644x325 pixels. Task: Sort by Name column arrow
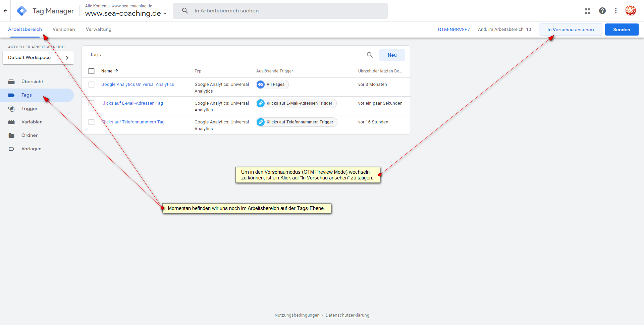(116, 71)
